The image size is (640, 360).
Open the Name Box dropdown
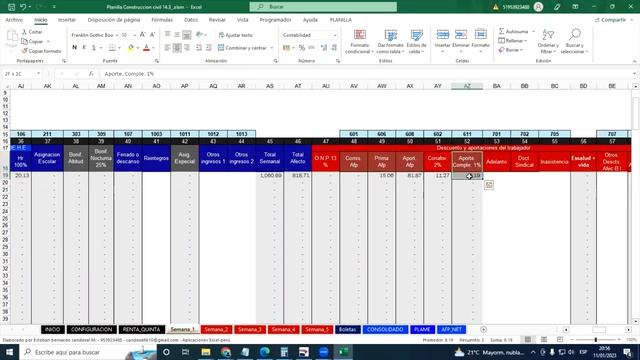[x=38, y=74]
